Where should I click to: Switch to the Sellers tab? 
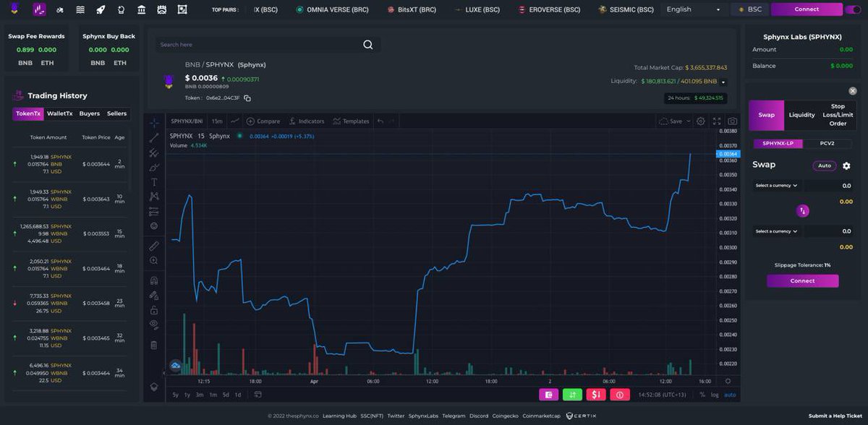tap(116, 113)
